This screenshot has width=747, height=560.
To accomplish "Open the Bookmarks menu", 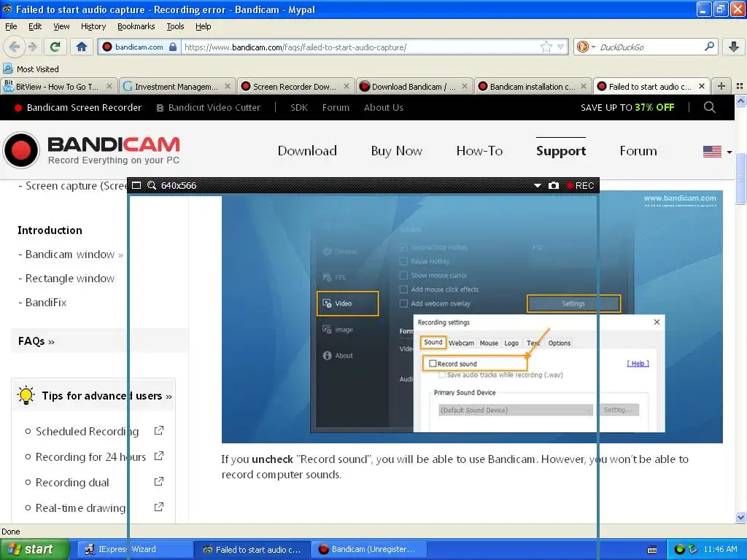I will point(136,26).
